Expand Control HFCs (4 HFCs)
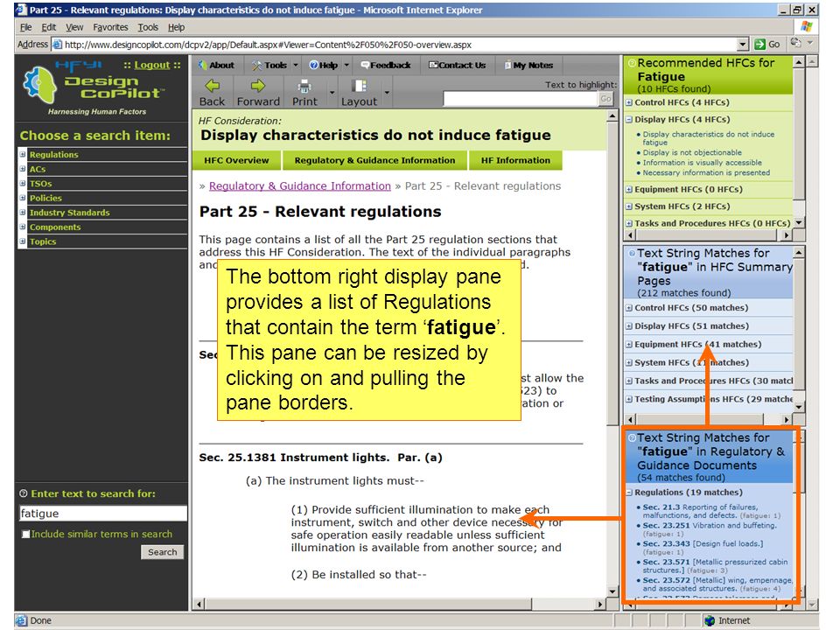 (629, 102)
